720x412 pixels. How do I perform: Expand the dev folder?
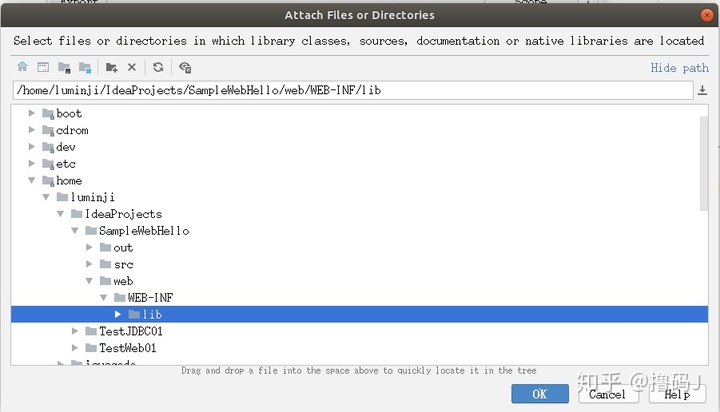click(x=31, y=147)
